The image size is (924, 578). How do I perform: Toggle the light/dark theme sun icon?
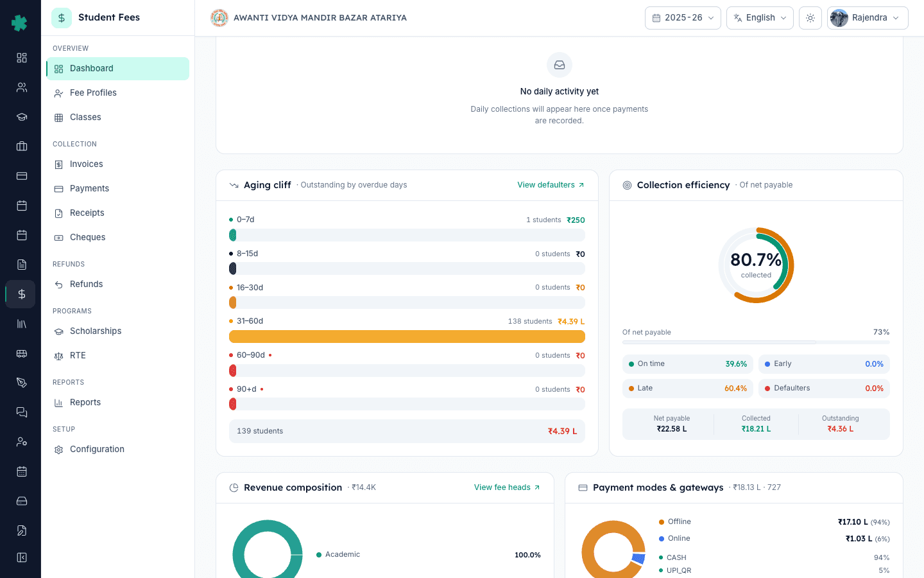click(x=810, y=18)
